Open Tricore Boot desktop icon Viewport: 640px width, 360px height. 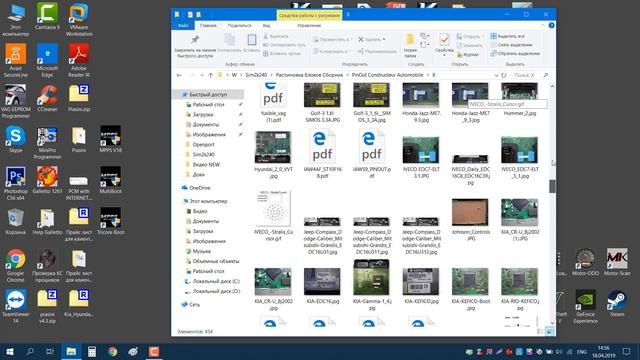click(111, 221)
